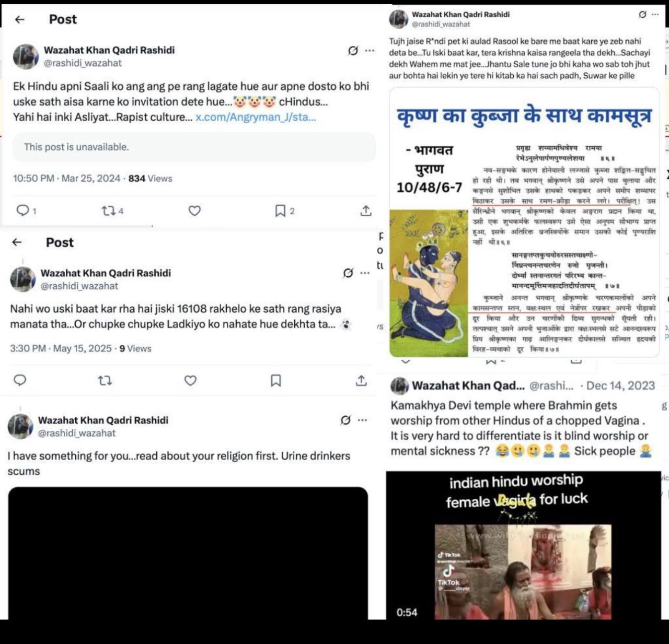The height and width of the screenshot is (644, 669).
Task: Share the 16108 rakhelo post
Action: coord(361,381)
